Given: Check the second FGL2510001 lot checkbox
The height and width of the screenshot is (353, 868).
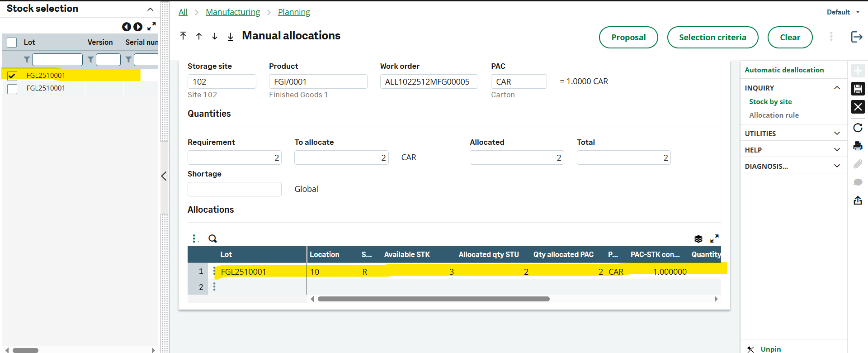Looking at the screenshot, I should tap(12, 89).
